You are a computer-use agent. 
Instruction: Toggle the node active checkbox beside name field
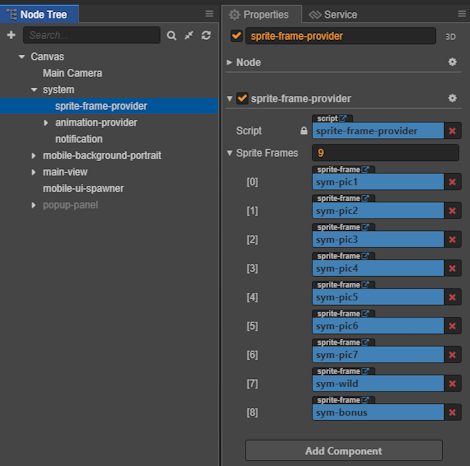[x=237, y=36]
